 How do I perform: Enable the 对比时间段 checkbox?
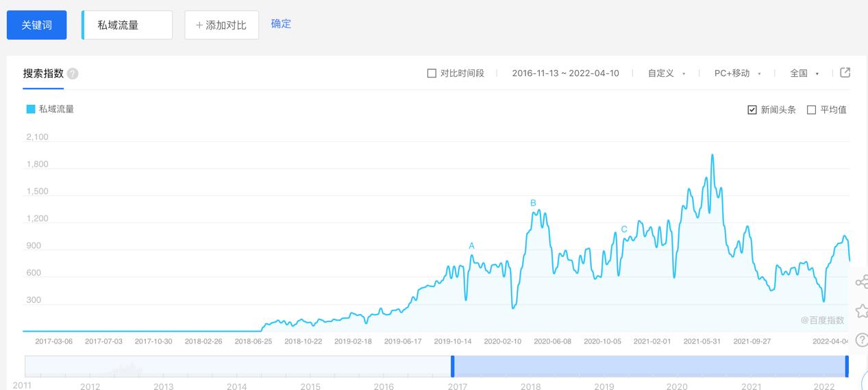432,73
